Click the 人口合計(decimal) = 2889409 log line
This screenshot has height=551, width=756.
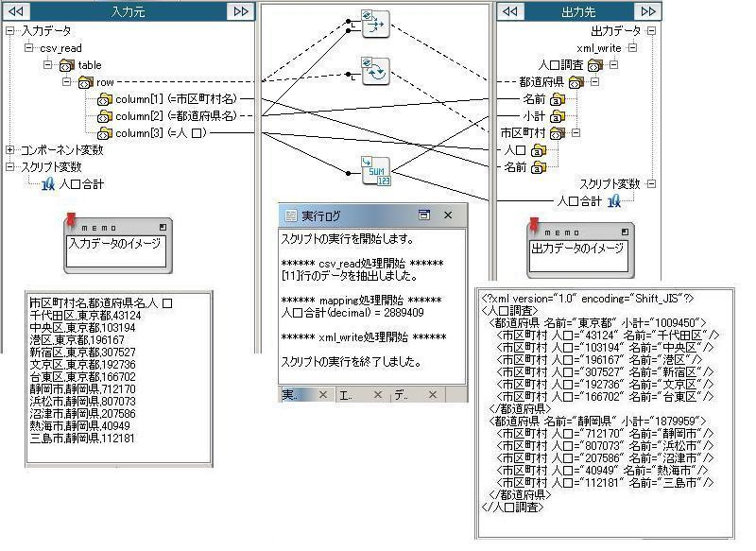click(352, 313)
